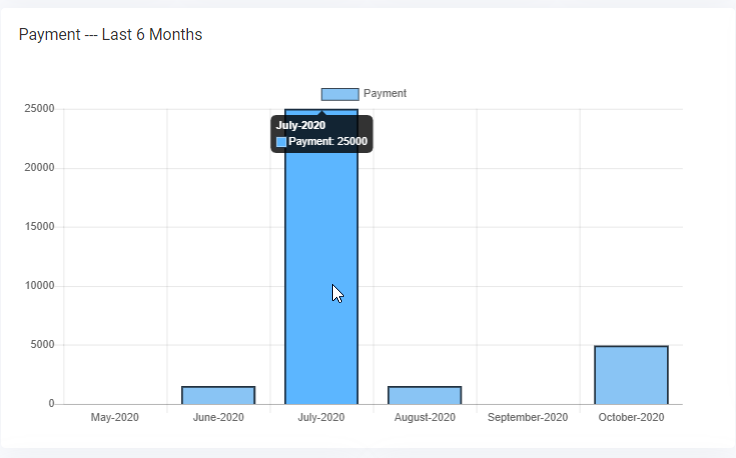Click the July-2020 tooltip heading

click(301, 126)
